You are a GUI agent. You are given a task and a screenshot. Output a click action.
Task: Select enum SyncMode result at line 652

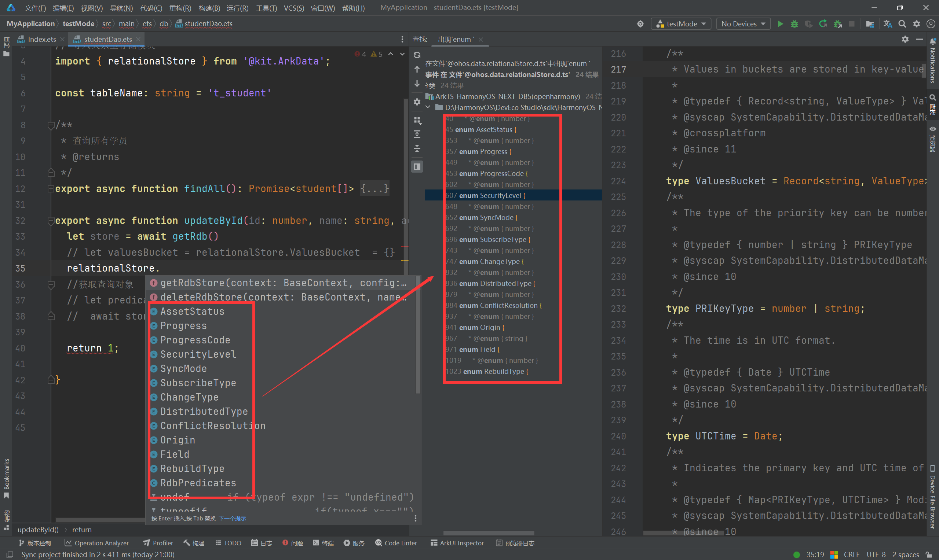point(513,217)
